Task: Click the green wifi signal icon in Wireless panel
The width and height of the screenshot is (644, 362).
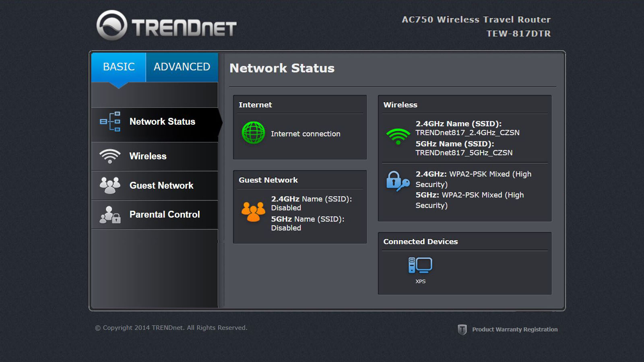Action: [398, 137]
